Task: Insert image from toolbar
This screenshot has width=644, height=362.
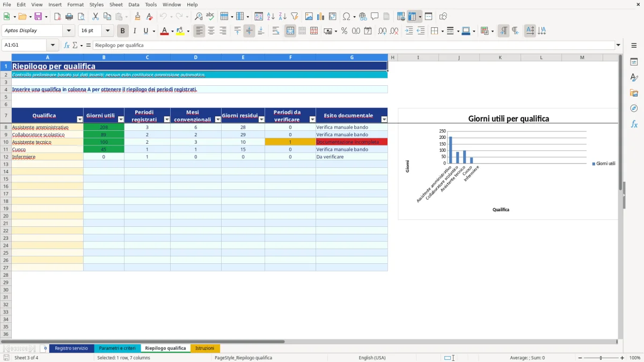Action: pos(309,17)
